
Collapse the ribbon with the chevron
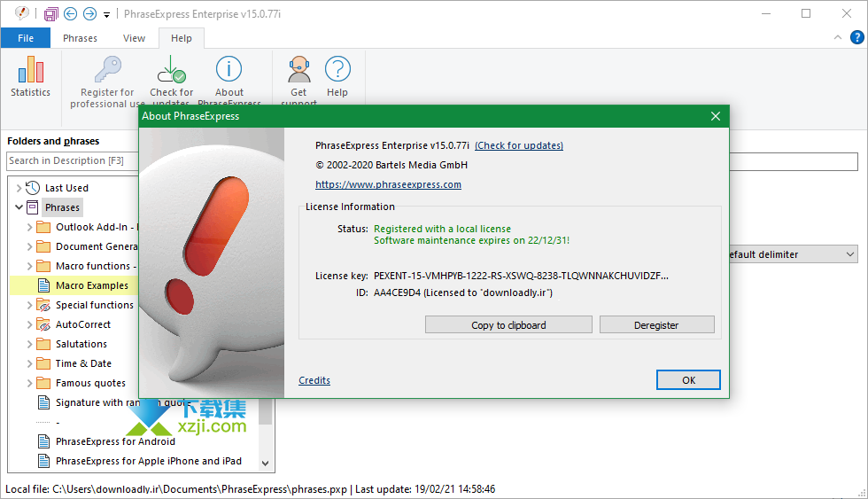pyautogui.click(x=838, y=37)
